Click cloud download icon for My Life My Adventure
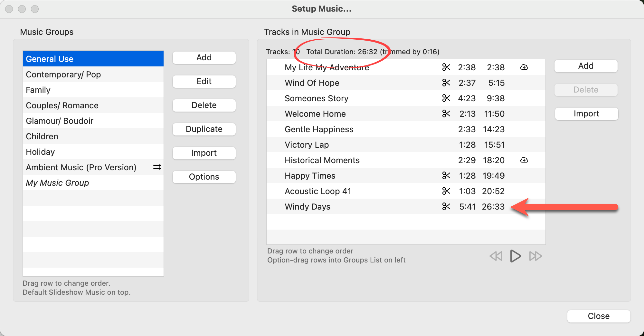Screen dimensions: 644x336 (x=524, y=67)
